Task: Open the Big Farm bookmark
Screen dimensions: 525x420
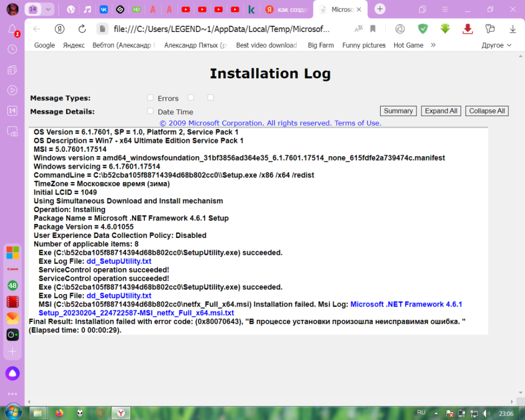Action: (x=321, y=45)
